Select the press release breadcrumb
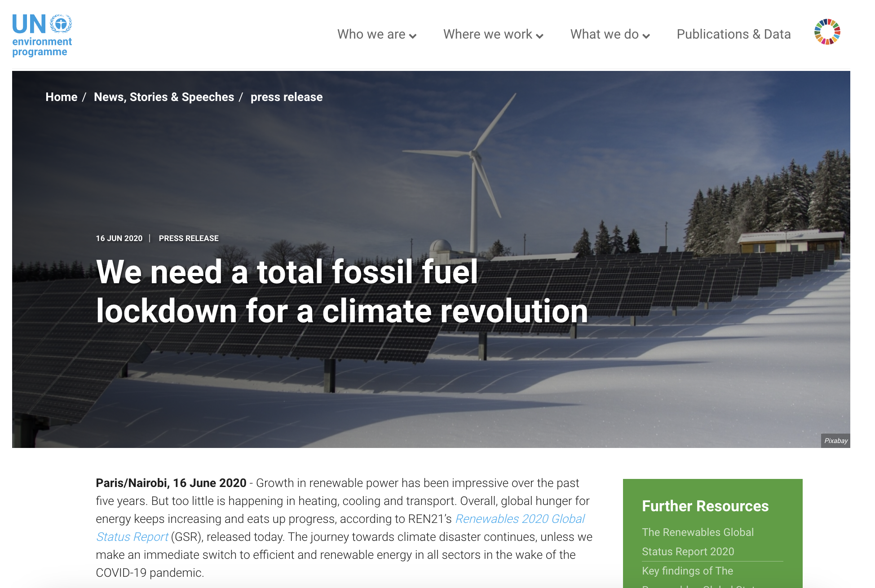This screenshot has height=588, width=875. (x=287, y=97)
